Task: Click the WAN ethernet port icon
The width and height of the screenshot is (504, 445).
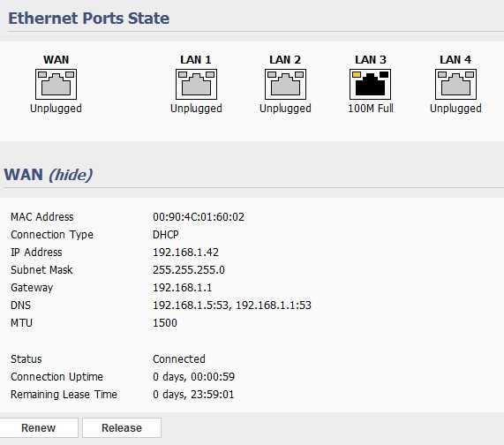Action: point(56,84)
